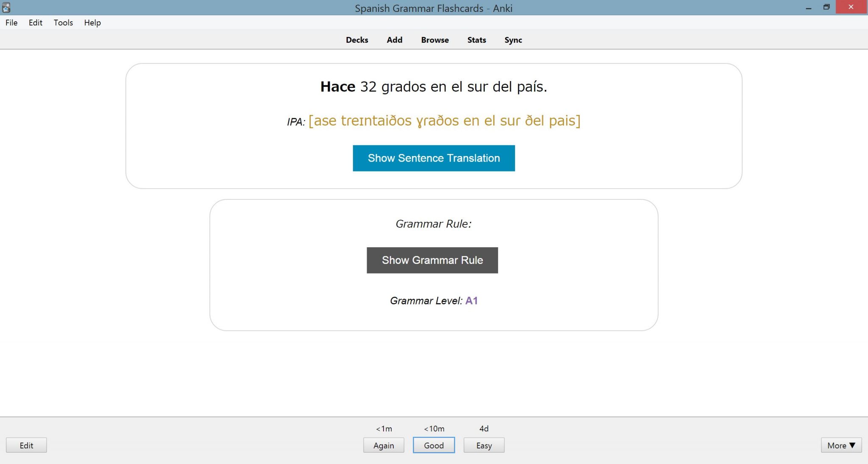Rate the card as Again
This screenshot has height=464, width=868.
384,445
